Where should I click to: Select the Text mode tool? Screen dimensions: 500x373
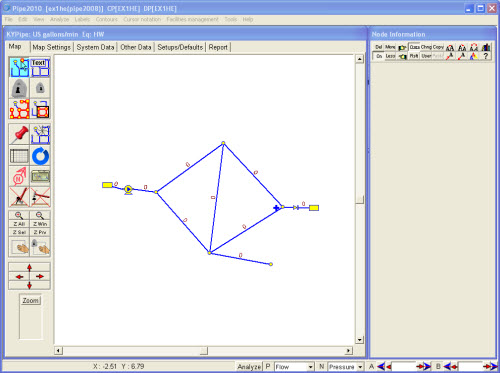point(40,68)
